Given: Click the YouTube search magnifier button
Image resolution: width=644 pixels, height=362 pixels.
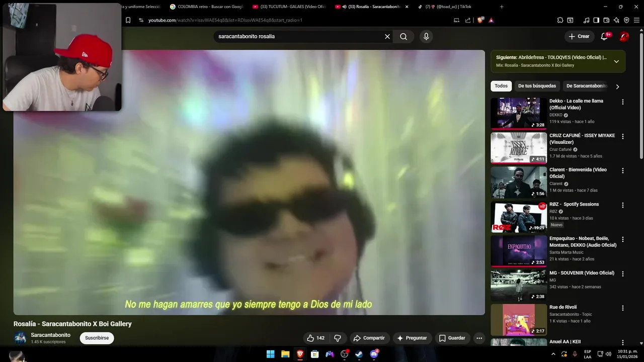Looking at the screenshot, I should click(404, 36).
